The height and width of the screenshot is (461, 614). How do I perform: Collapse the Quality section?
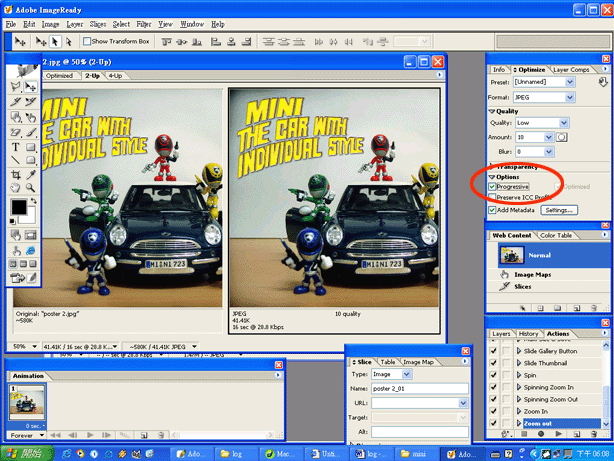pos(492,112)
